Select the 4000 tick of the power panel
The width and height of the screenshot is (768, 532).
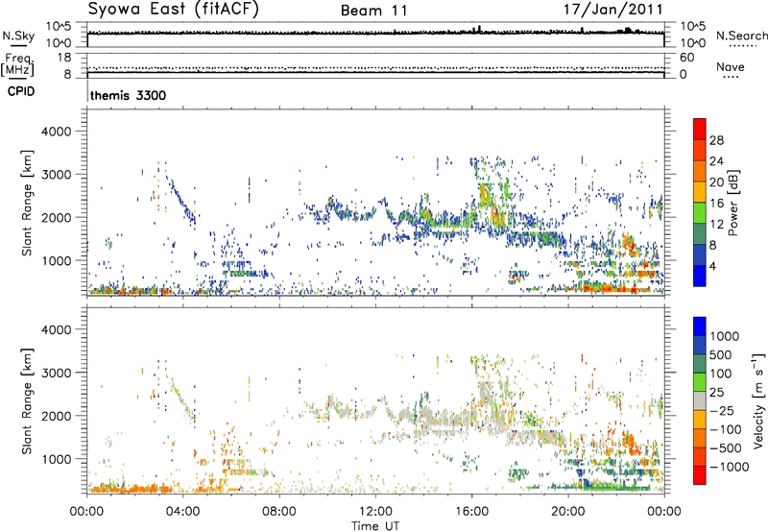click(x=56, y=132)
